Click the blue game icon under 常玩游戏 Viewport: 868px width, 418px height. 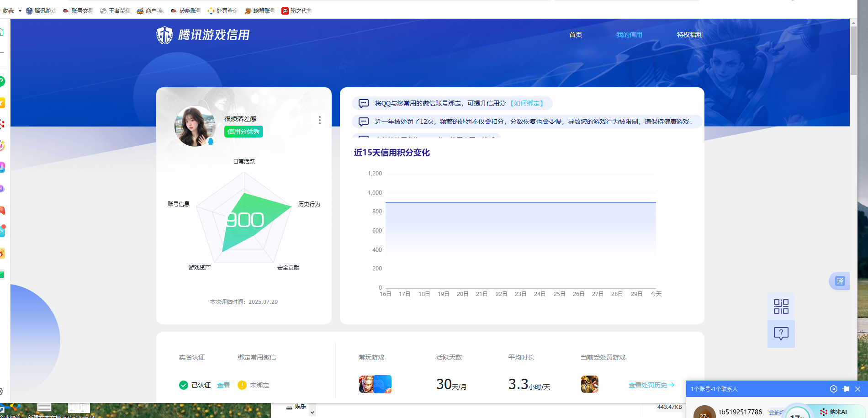tap(383, 384)
